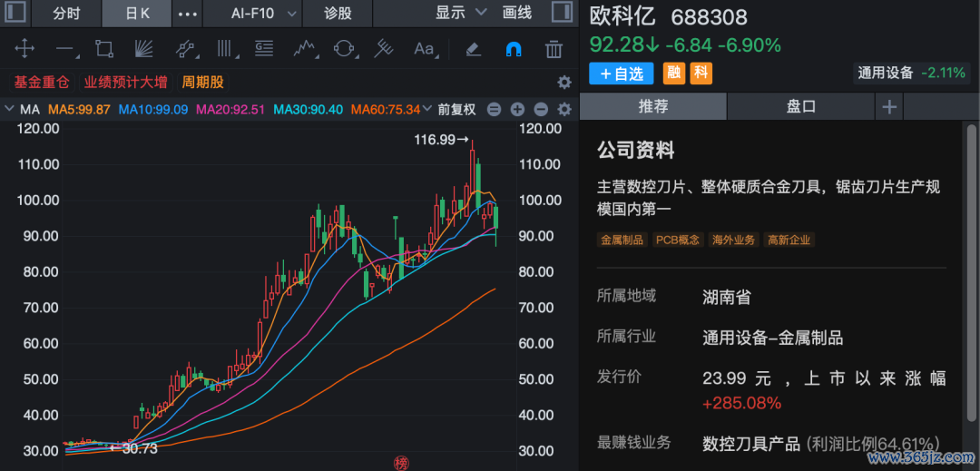Select the wave pattern drawing tool
This screenshot has width=980, height=471.
(x=304, y=48)
